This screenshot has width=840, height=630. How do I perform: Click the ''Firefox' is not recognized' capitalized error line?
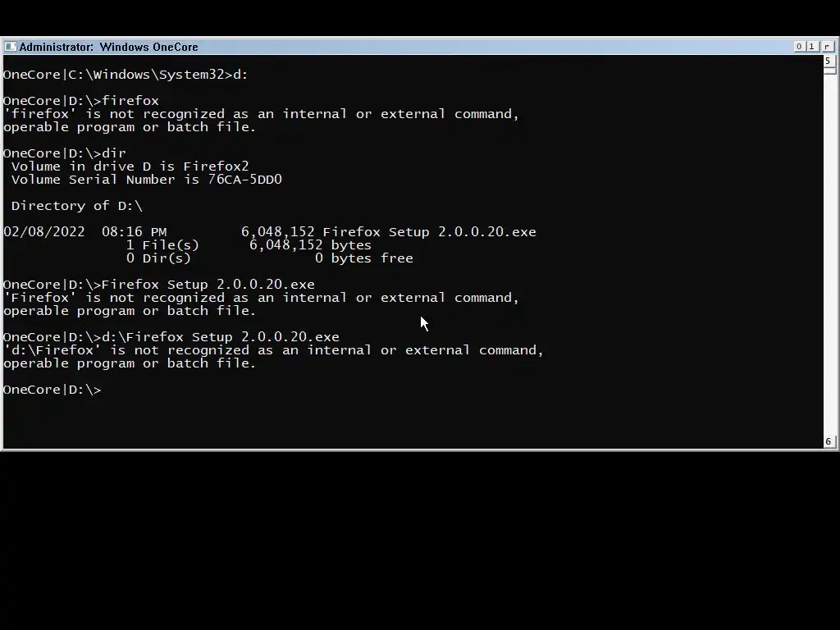pyautogui.click(x=261, y=298)
